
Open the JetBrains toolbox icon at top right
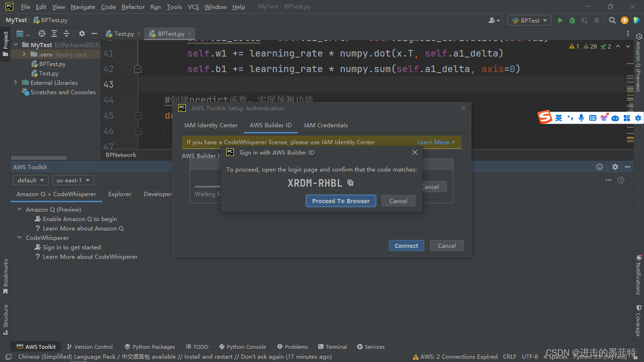[x=636, y=20]
